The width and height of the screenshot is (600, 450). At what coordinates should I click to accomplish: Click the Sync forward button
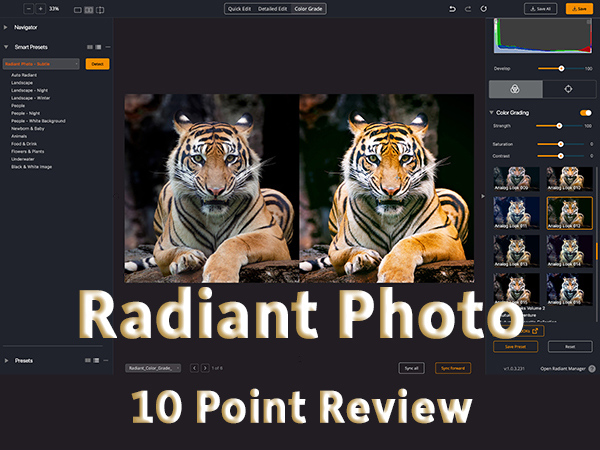(x=453, y=368)
